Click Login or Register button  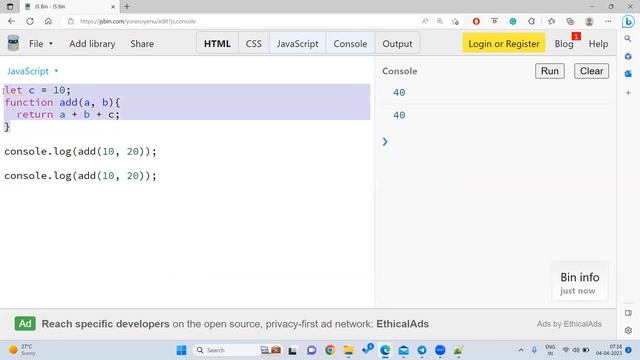tap(504, 44)
